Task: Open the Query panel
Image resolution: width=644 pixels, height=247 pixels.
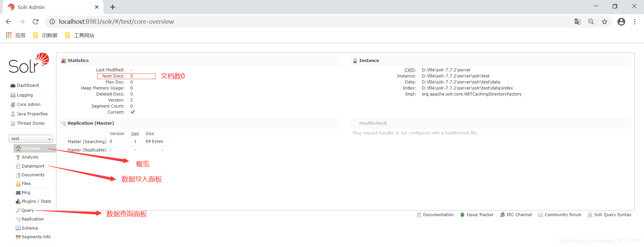Action: [28, 210]
